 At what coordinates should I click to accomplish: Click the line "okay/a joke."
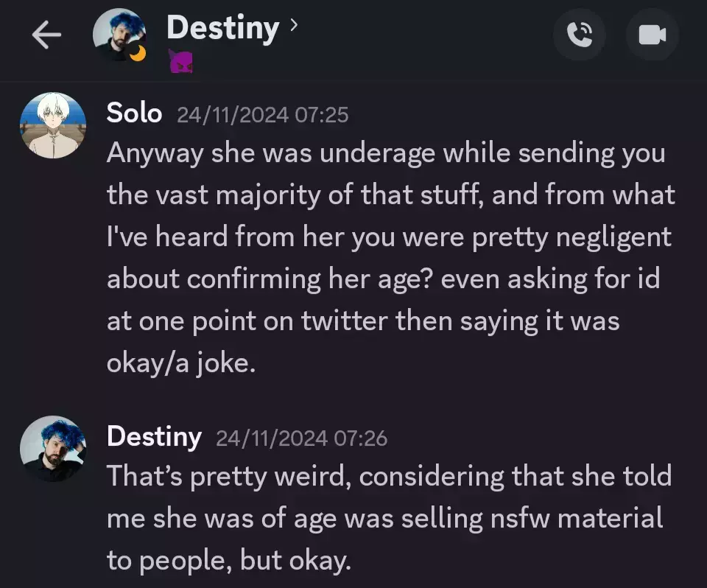[181, 363]
